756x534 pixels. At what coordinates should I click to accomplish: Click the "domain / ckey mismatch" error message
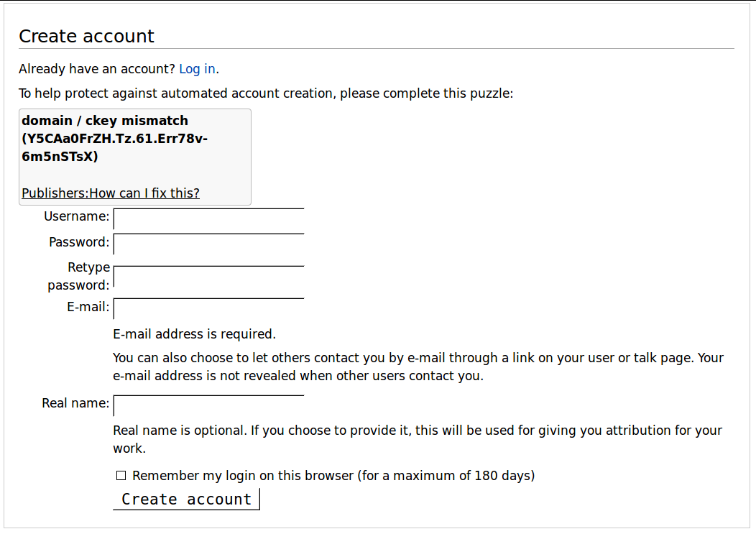pos(105,121)
